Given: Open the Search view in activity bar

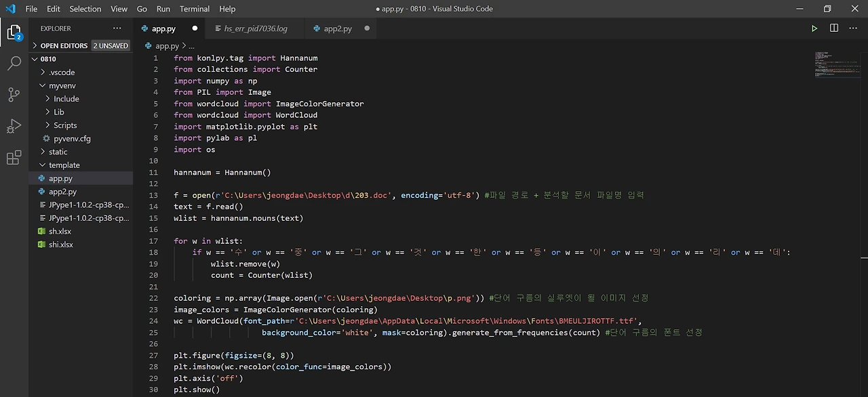Looking at the screenshot, I should tap(14, 63).
